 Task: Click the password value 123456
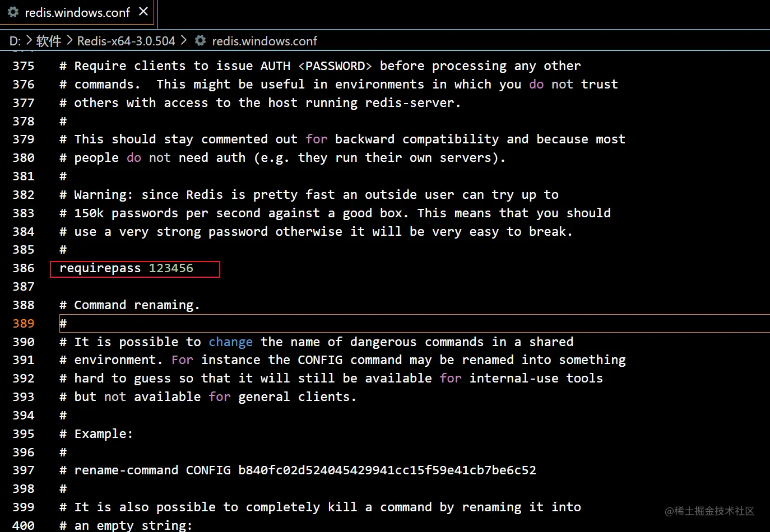point(171,268)
